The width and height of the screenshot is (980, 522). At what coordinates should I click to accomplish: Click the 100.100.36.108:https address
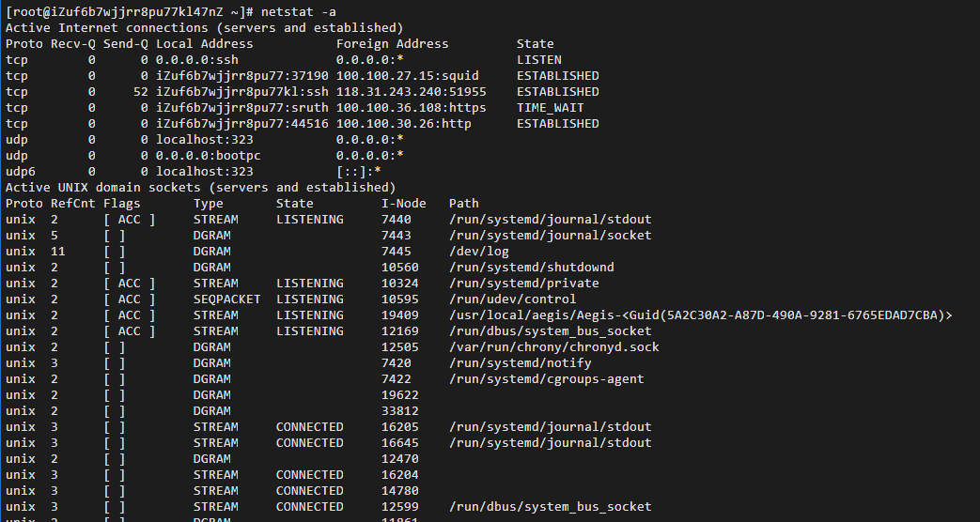(411, 107)
